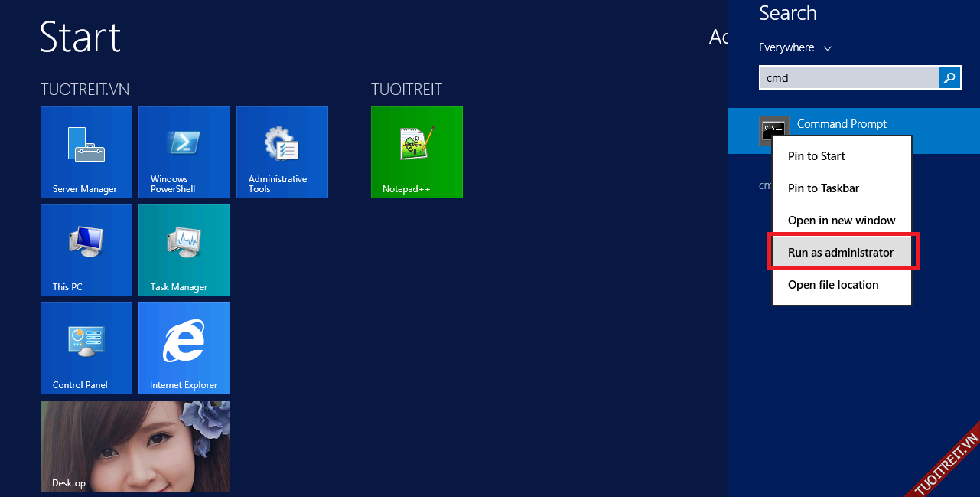Select Open file location
This screenshot has width=980, height=497.
(x=833, y=285)
